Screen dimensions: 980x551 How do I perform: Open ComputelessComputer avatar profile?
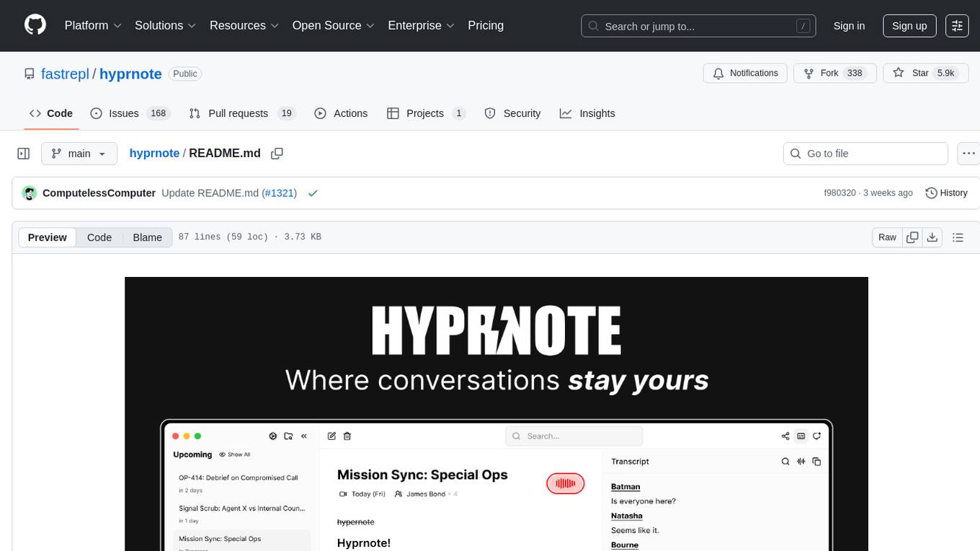click(30, 193)
